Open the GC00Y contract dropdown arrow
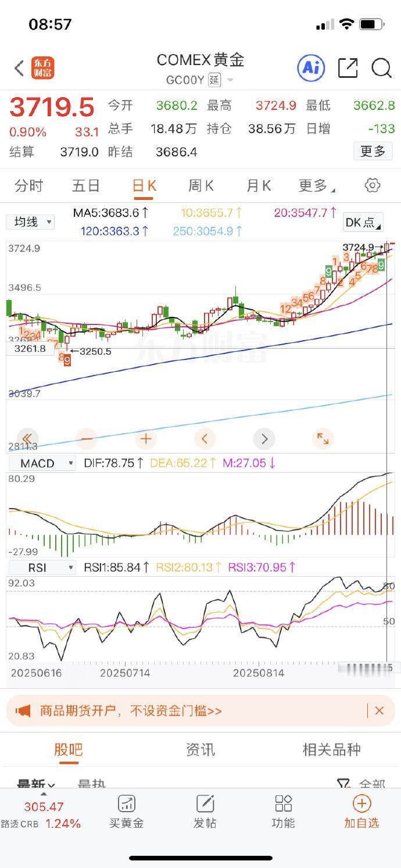Image resolution: width=401 pixels, height=868 pixels. (230, 80)
